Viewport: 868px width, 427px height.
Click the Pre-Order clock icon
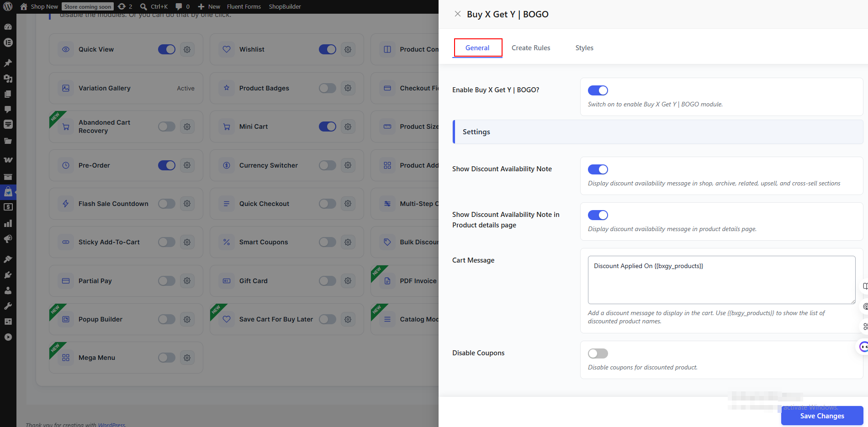66,165
